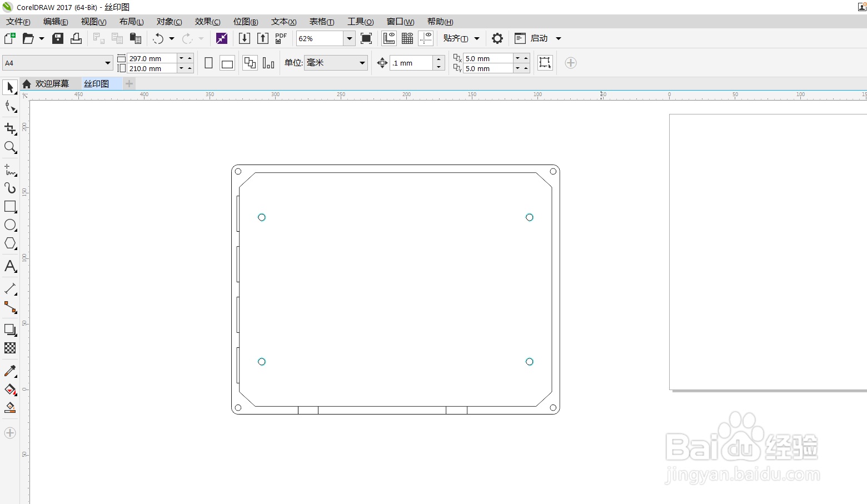Select the Crop tool
This screenshot has height=504, width=867.
click(x=10, y=128)
